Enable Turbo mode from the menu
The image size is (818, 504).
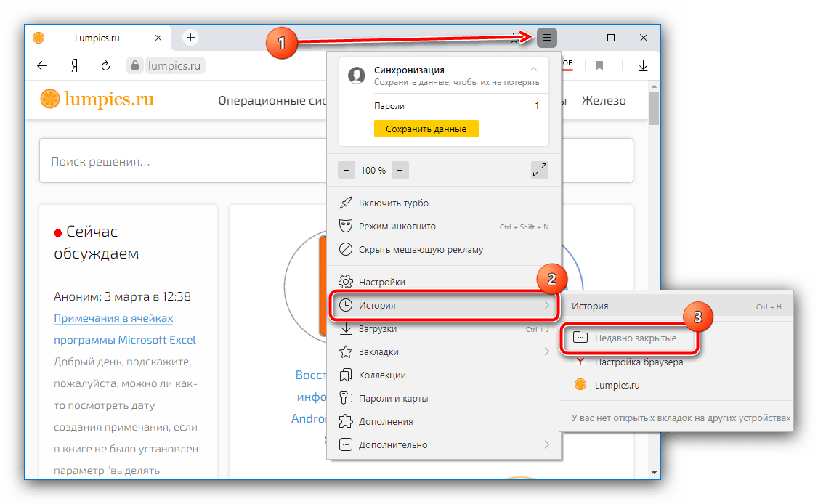tap(393, 203)
